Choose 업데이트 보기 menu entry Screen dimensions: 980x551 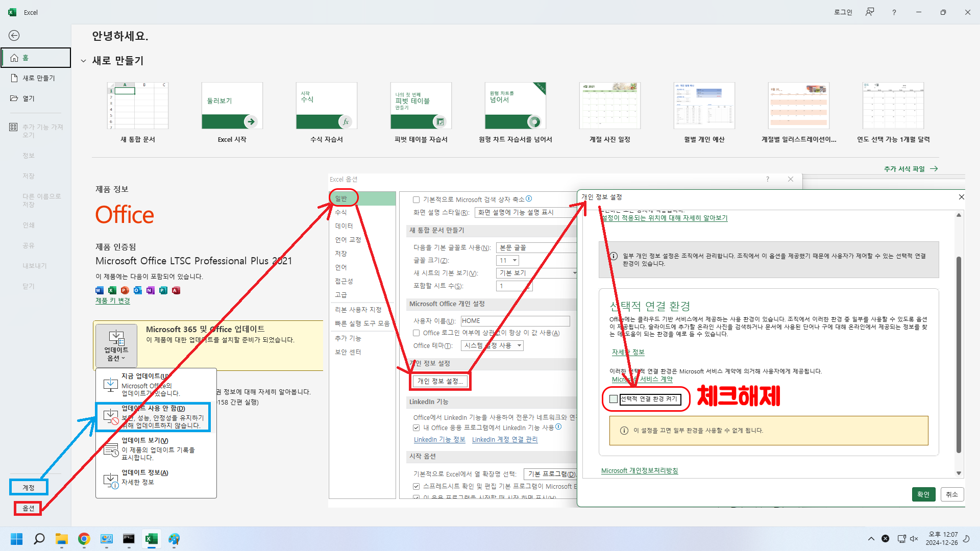156,449
